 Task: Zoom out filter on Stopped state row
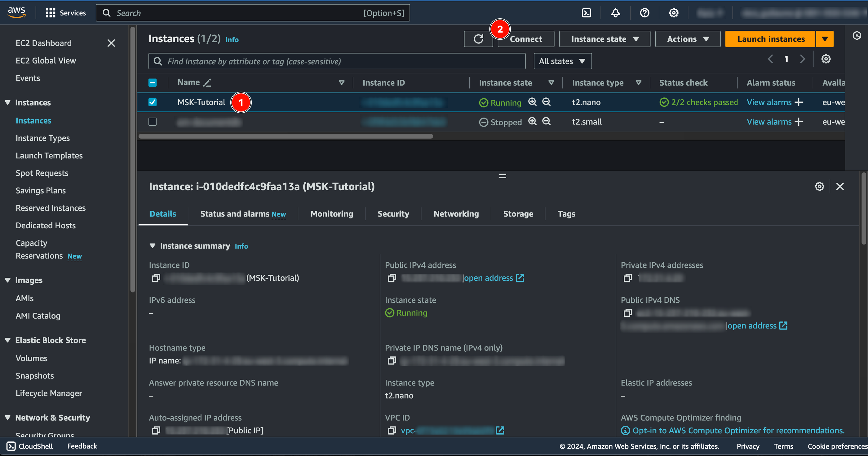547,121
